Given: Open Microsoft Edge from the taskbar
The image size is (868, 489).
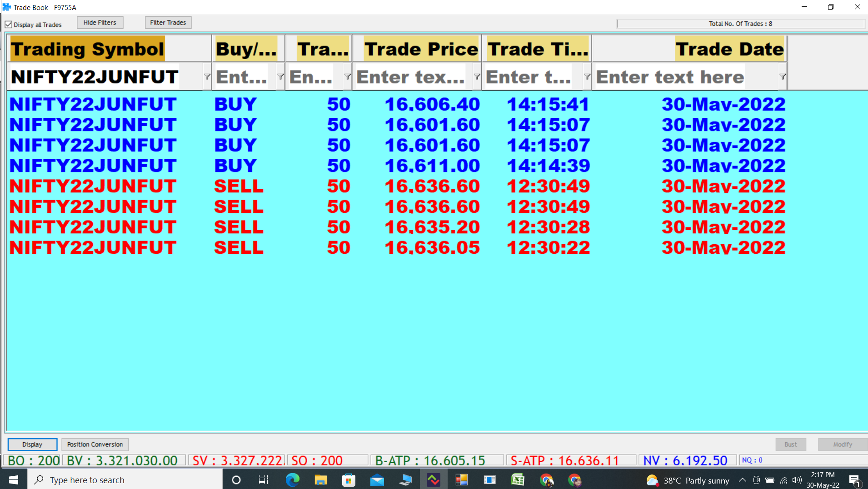Looking at the screenshot, I should 292,480.
